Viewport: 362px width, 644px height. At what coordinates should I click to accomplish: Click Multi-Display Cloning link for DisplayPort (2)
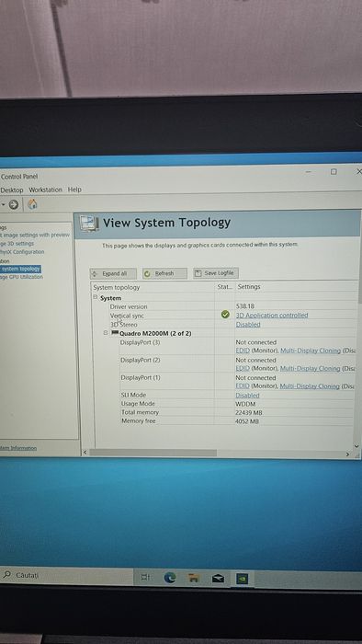[311, 368]
